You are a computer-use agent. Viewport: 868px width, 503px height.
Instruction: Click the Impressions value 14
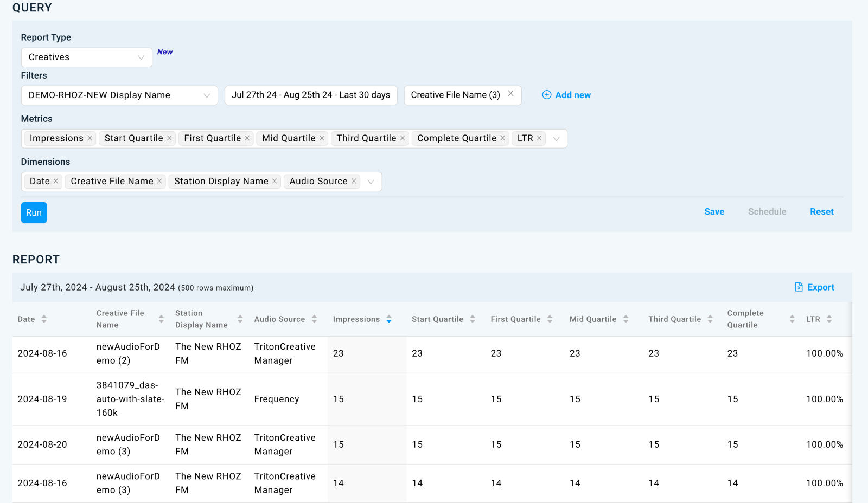(x=339, y=483)
